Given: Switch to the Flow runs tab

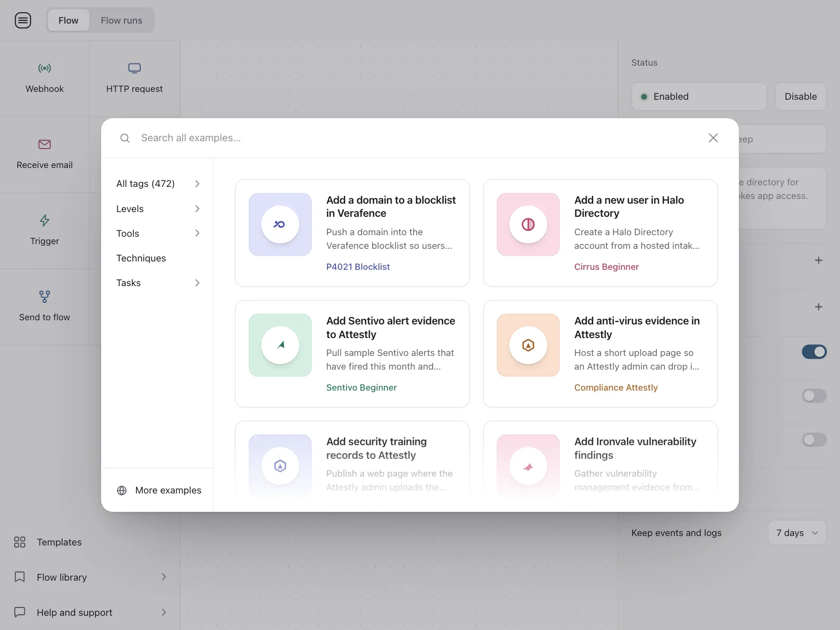Looking at the screenshot, I should 121,20.
